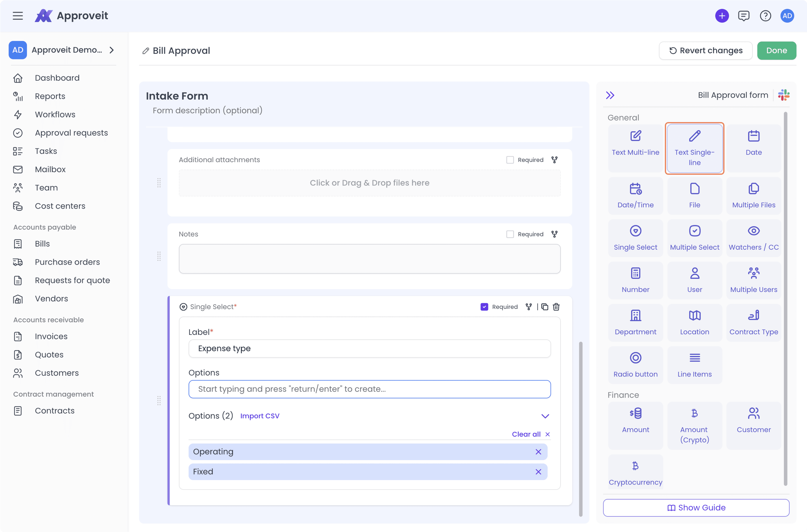Open Workflows in sidebar
The width and height of the screenshot is (807, 532).
55,115
